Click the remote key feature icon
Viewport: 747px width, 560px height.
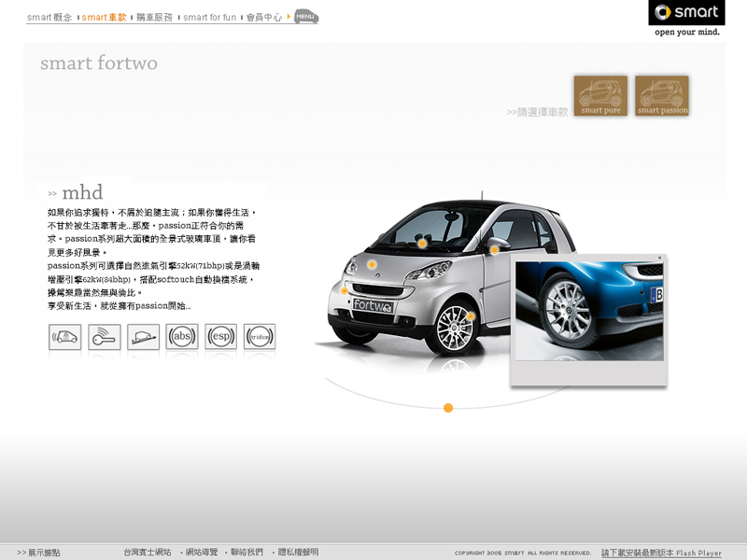tap(105, 337)
